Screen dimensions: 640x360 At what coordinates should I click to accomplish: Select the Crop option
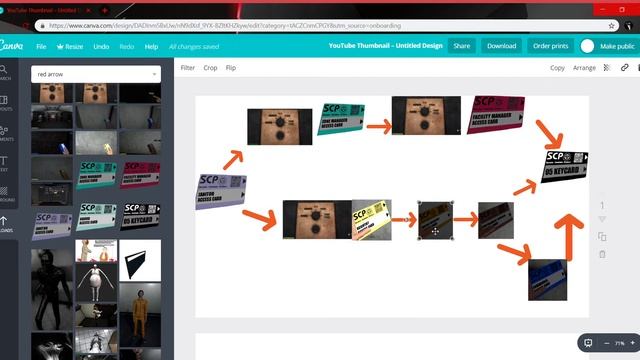point(210,68)
